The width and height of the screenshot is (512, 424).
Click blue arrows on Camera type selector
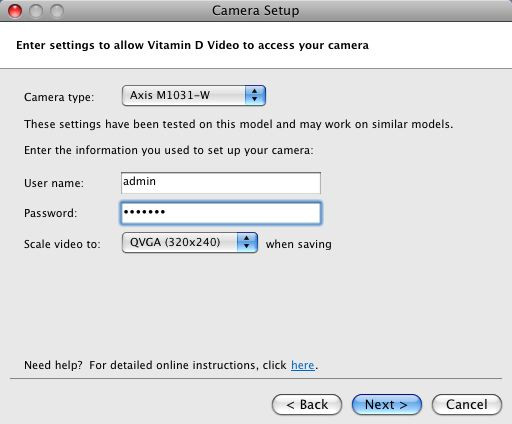click(255, 96)
